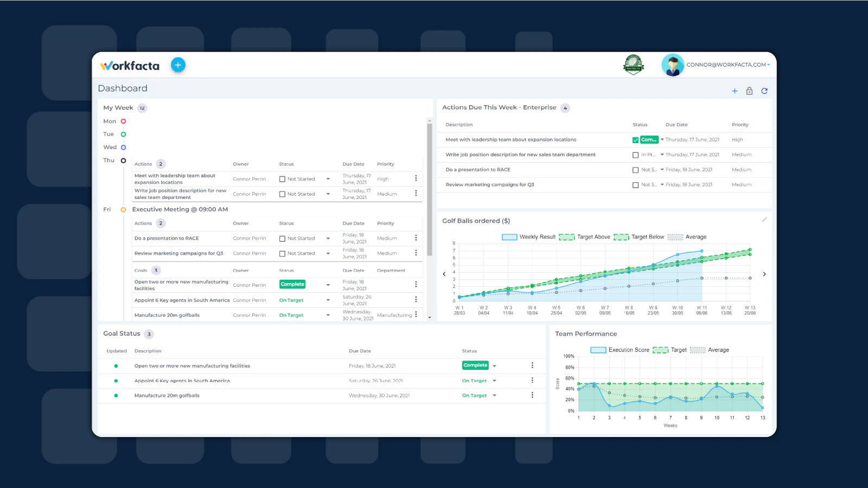This screenshot has width=868, height=488.
Task: Click the Dashboard heading link
Action: coord(123,88)
